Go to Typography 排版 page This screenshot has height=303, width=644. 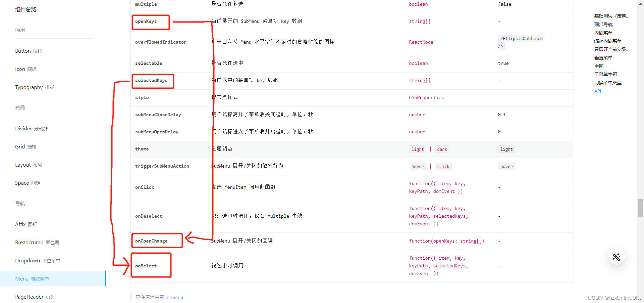pyautogui.click(x=35, y=87)
